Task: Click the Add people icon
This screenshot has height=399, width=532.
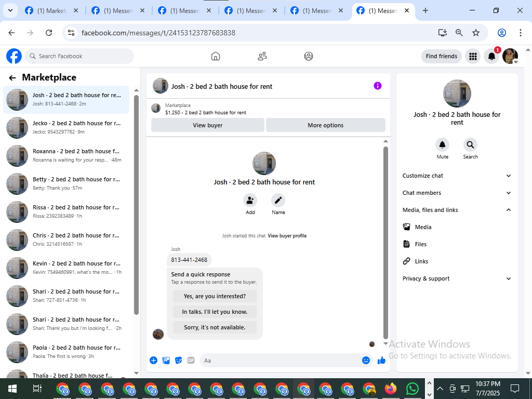Action: tap(250, 201)
